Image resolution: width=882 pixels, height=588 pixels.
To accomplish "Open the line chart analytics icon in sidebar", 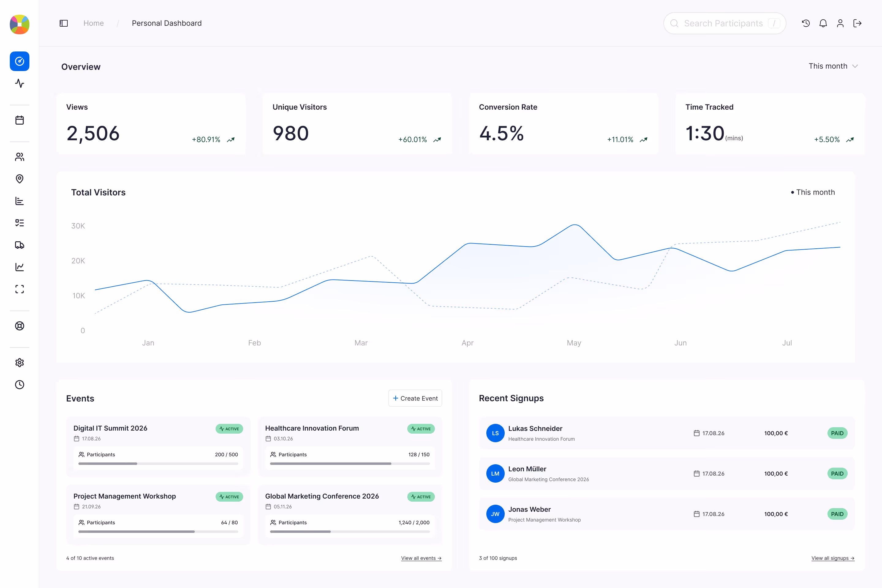I will pos(20,267).
